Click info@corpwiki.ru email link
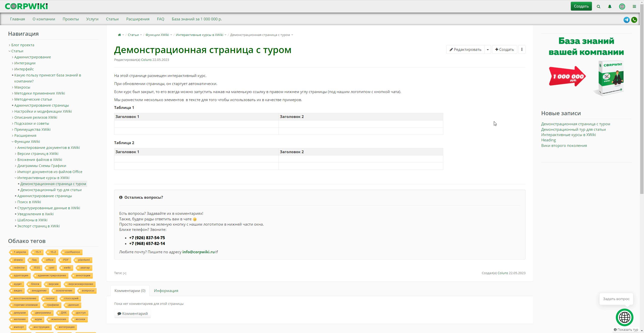 point(198,252)
